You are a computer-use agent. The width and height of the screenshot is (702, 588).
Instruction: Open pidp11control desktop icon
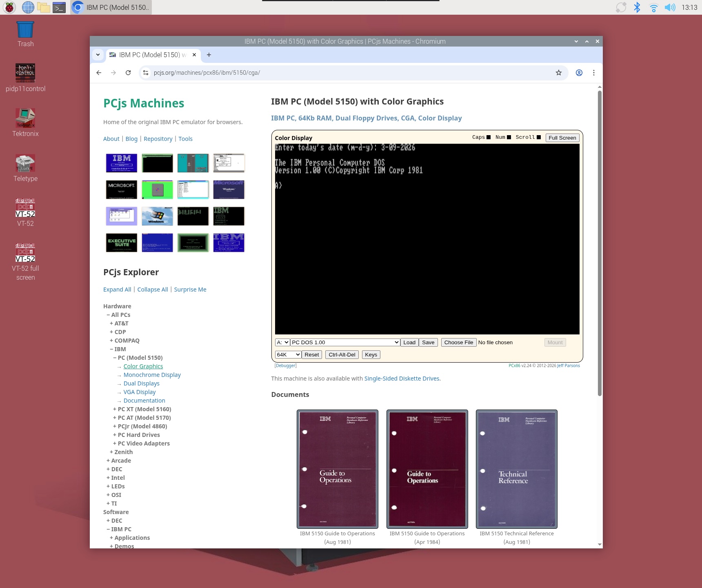pyautogui.click(x=25, y=78)
